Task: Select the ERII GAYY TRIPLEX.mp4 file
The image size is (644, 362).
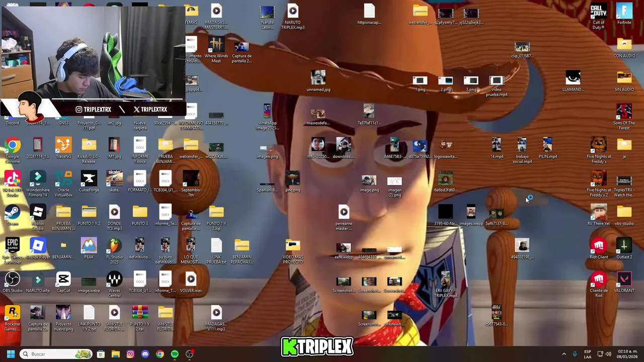Action: (x=445, y=284)
